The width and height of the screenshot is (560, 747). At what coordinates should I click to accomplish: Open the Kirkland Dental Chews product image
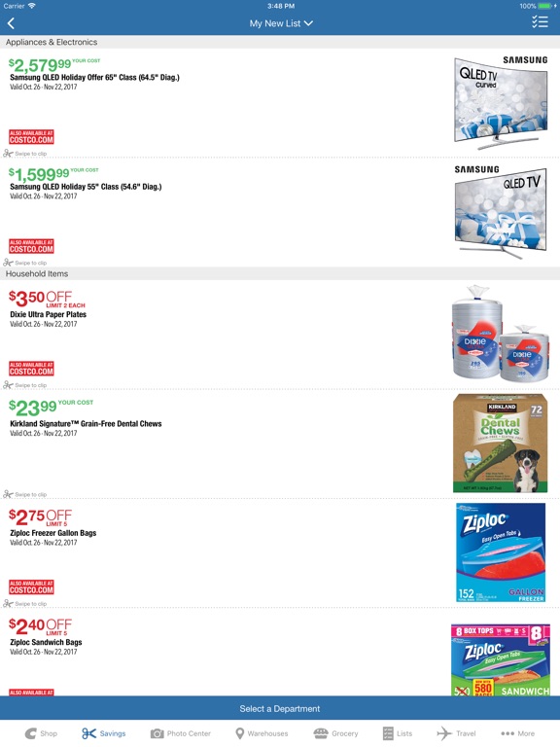[500, 444]
